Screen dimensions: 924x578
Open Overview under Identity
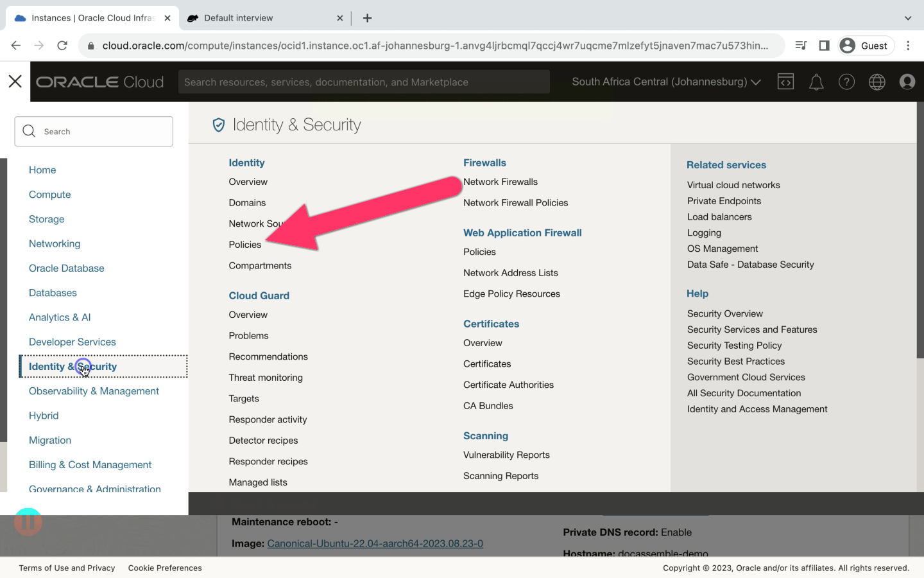pyautogui.click(x=248, y=182)
